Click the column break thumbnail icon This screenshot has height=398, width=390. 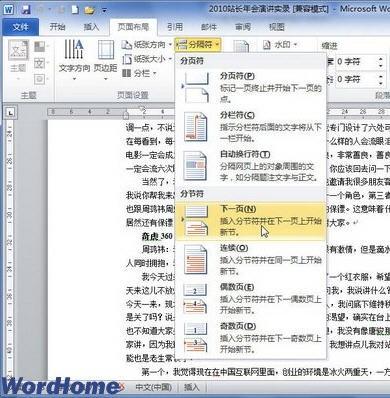click(x=196, y=127)
